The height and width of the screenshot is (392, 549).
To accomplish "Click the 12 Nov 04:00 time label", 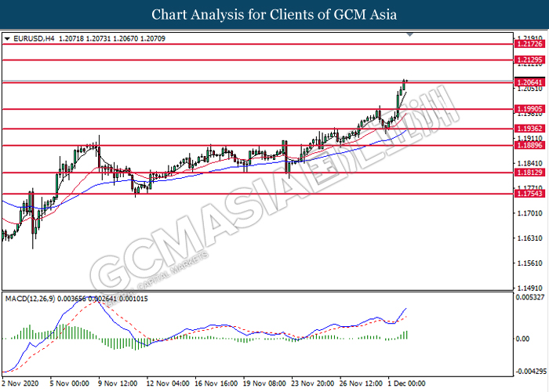I will pos(168,383).
